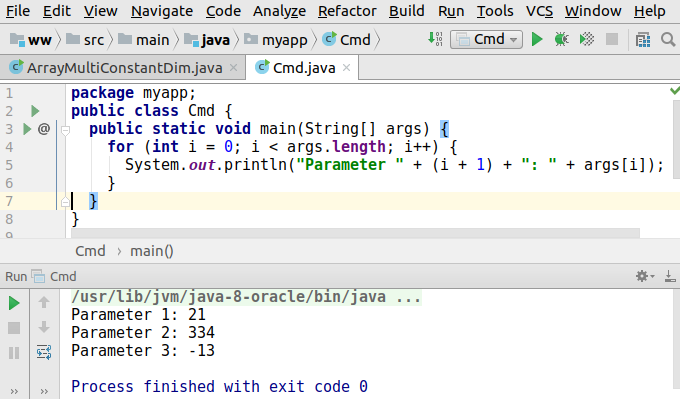This screenshot has height=399, width=680.
Task: Click the 'Process finished with exit code 0' text
Action: [219, 386]
